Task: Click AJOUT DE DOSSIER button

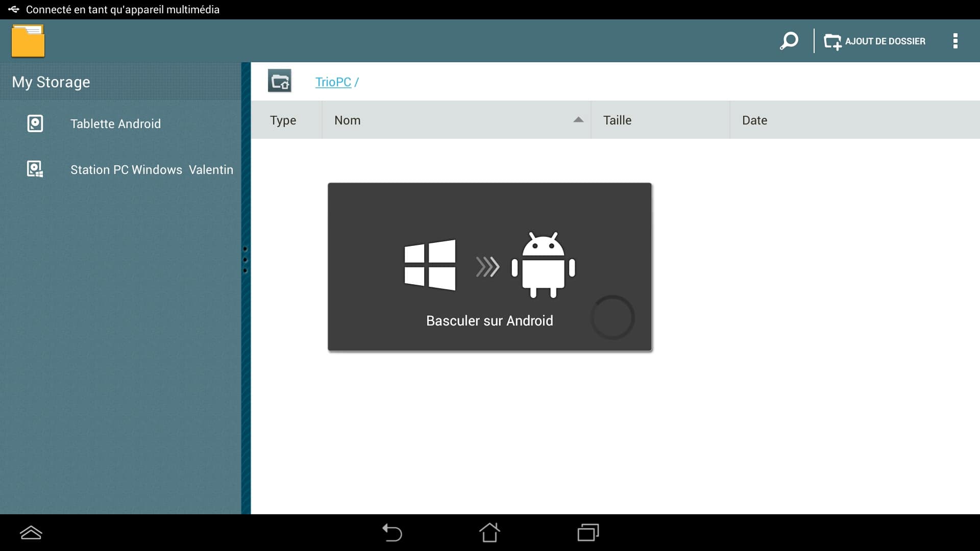Action: pos(875,41)
